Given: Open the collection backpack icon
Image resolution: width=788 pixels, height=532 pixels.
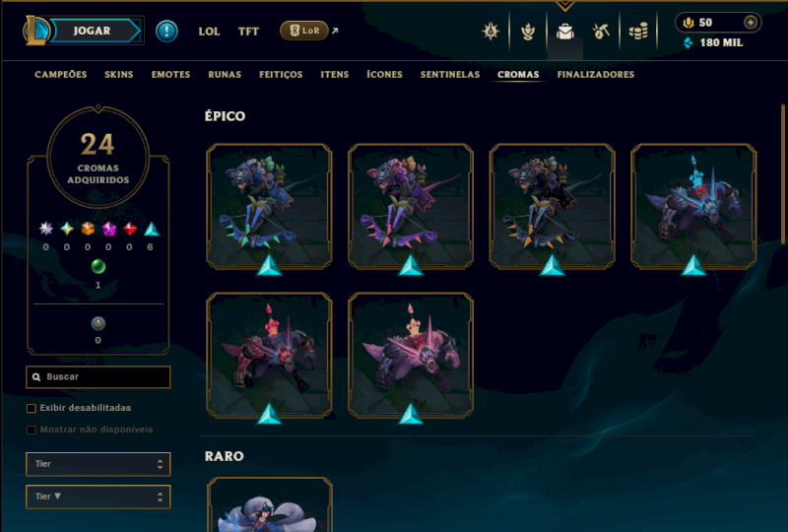Looking at the screenshot, I should (x=564, y=32).
